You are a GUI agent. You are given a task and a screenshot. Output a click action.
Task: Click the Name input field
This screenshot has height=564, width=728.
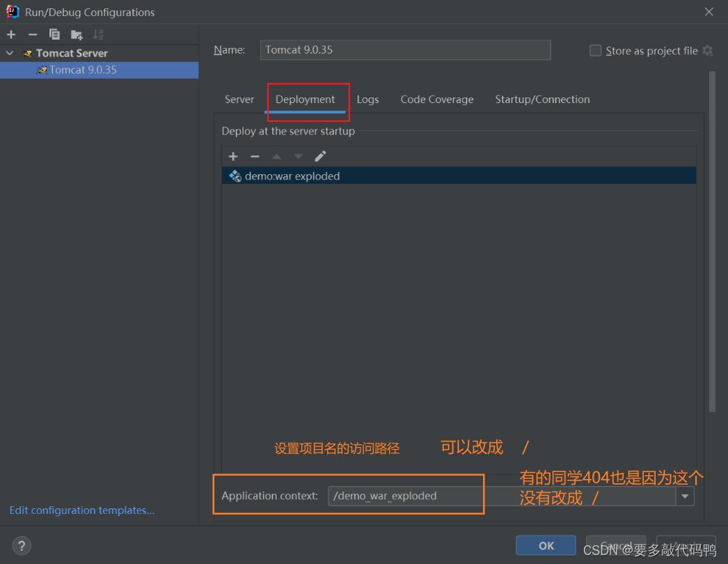pos(405,49)
